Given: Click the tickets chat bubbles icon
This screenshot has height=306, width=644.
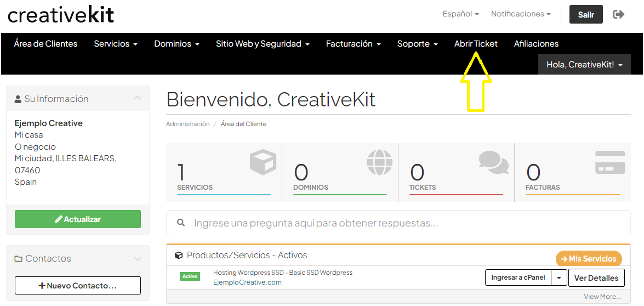Looking at the screenshot, I should 493,162.
